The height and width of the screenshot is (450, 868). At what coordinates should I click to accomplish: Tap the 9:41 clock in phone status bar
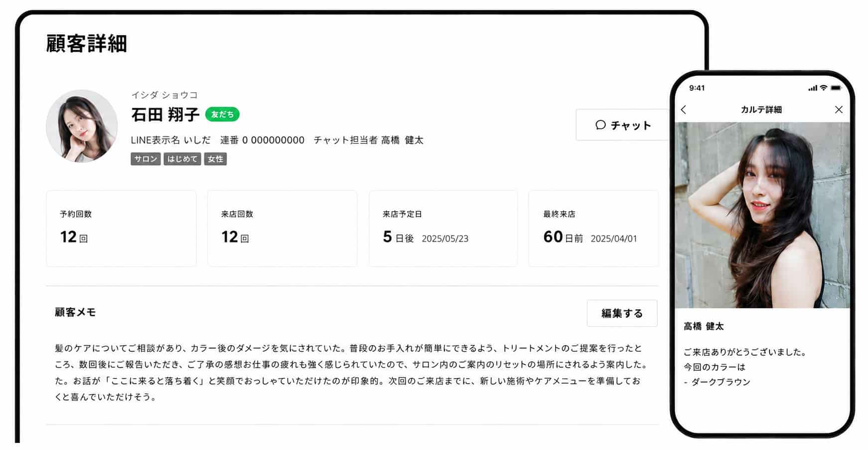(697, 88)
